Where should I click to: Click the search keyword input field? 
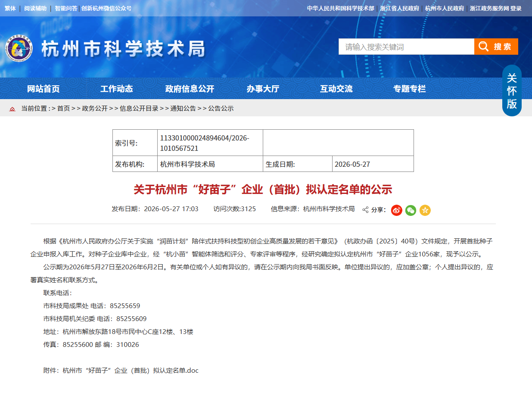pos(406,47)
